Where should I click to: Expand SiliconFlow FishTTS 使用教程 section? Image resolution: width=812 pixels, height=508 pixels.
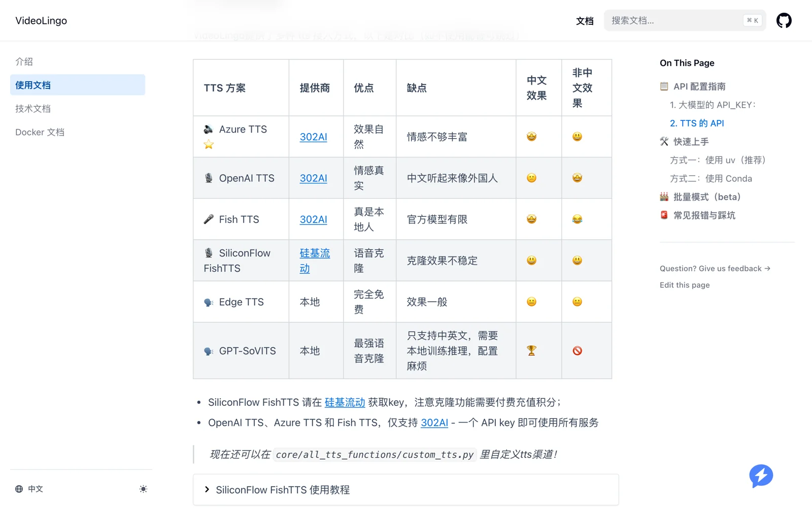pyautogui.click(x=405, y=490)
